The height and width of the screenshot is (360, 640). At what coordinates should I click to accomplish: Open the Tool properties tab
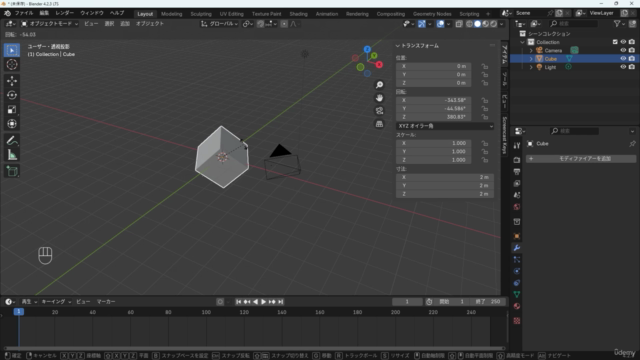coord(517,145)
